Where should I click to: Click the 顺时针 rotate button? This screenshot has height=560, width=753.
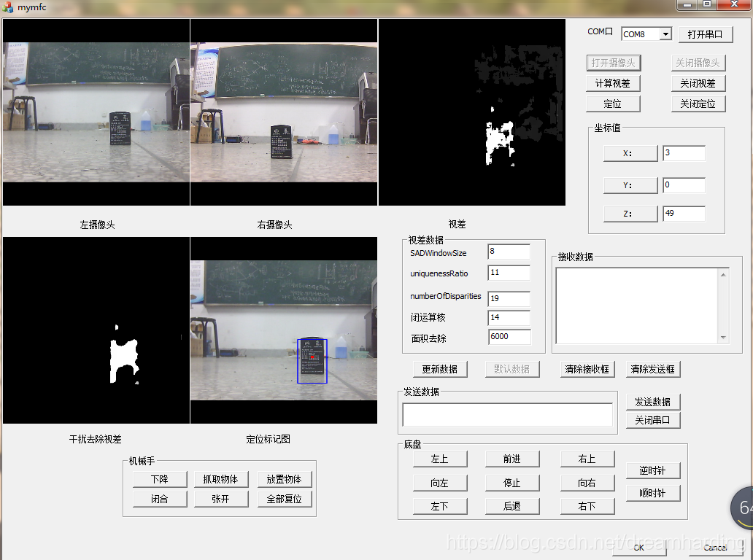653,494
